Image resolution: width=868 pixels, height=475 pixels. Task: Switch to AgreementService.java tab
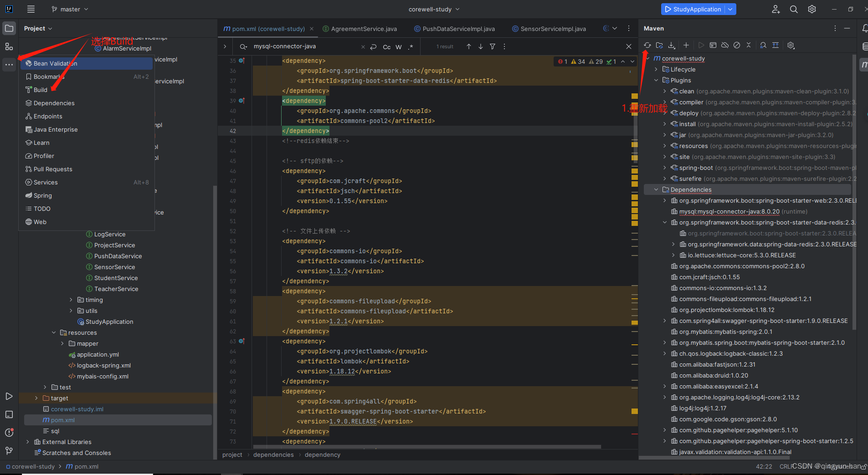[360, 29]
